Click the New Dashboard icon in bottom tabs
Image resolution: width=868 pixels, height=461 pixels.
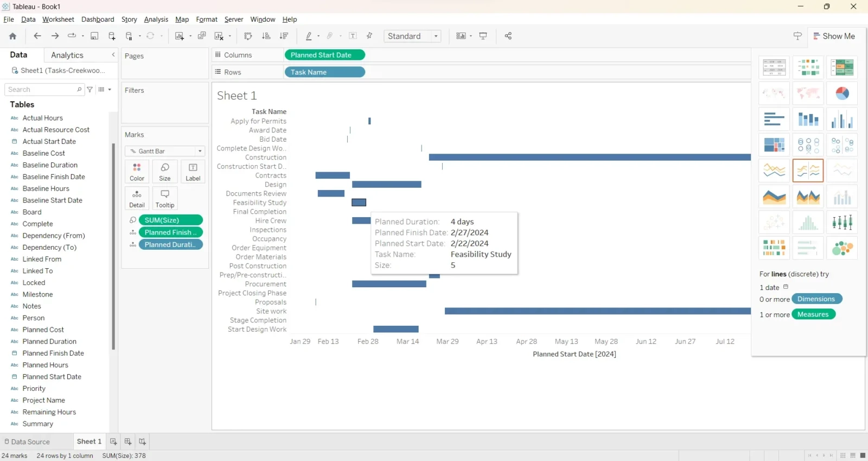tap(128, 441)
